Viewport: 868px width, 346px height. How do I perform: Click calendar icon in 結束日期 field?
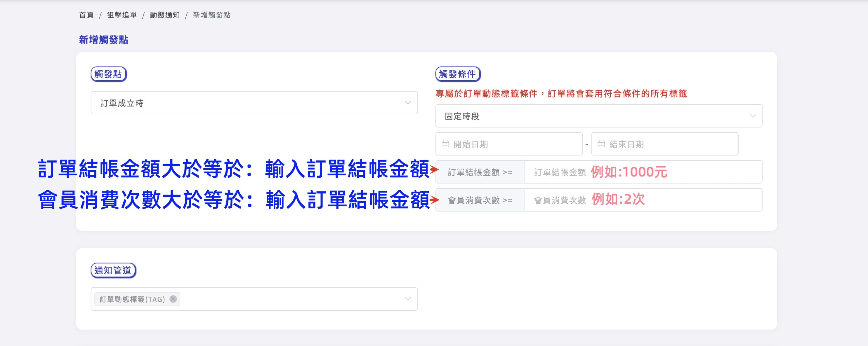click(x=601, y=144)
